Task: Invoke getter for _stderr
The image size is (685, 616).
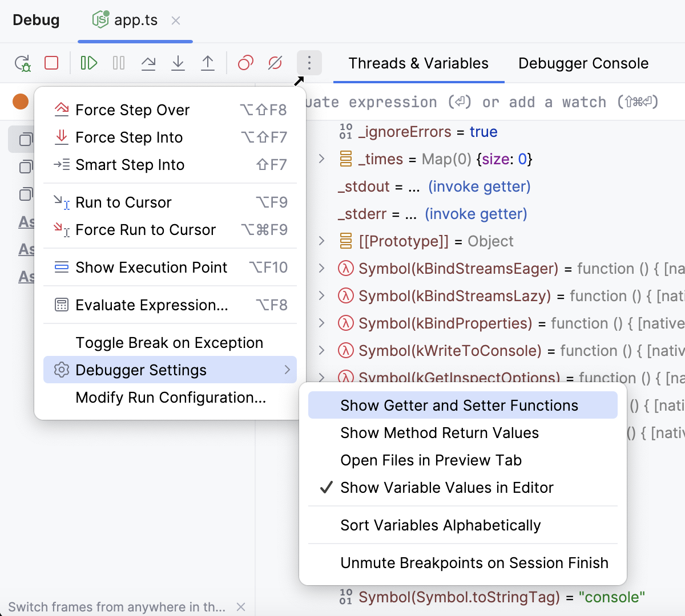Action: tap(476, 214)
